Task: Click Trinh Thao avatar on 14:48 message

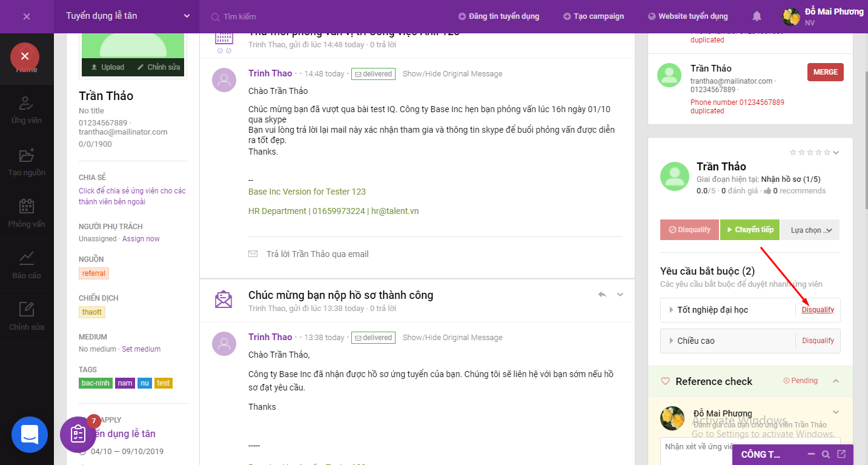Action: [x=224, y=79]
